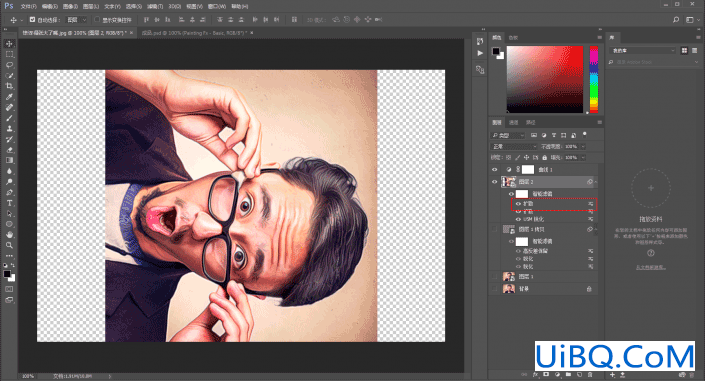Toggle the Auto-Select checkbox in options bar
This screenshot has height=381, width=705.
(32, 20)
